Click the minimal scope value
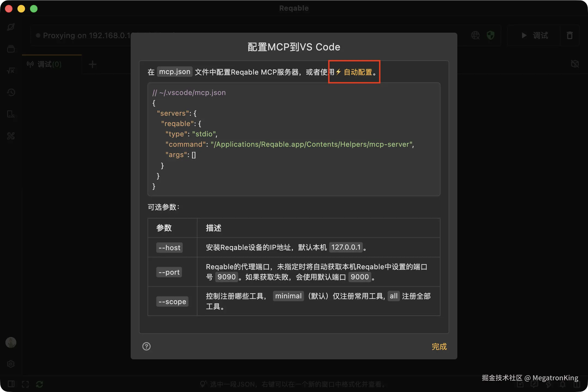 [288, 296]
